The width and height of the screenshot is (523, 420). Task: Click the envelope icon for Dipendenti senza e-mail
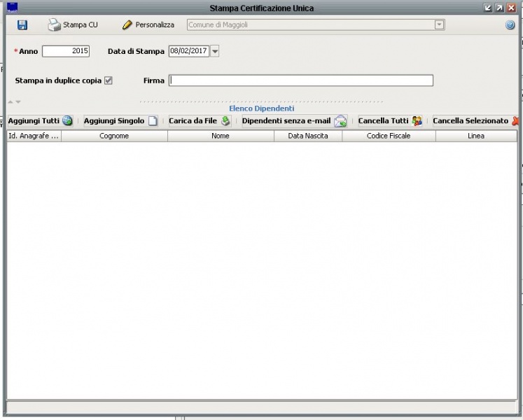pyautogui.click(x=340, y=121)
